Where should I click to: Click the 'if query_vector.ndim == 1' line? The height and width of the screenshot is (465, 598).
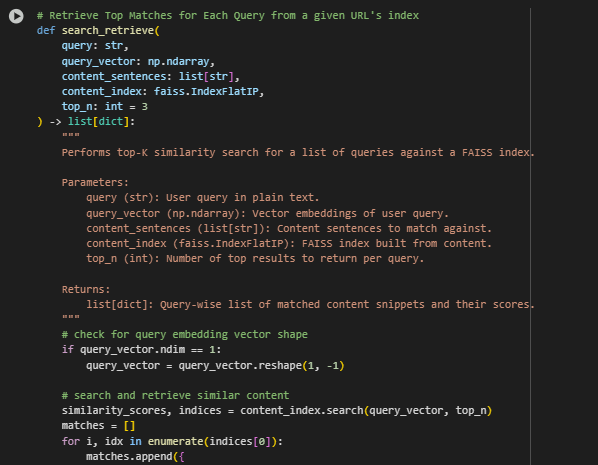(x=141, y=350)
